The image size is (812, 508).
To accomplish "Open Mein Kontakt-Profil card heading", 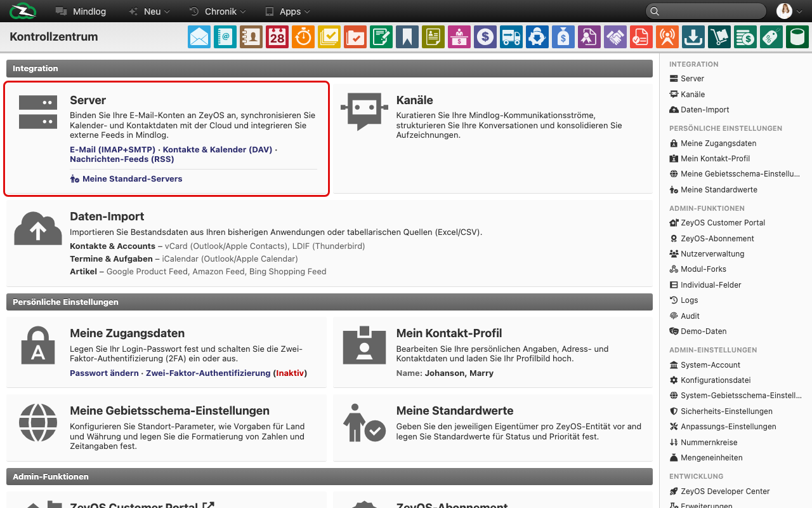I will (x=449, y=333).
